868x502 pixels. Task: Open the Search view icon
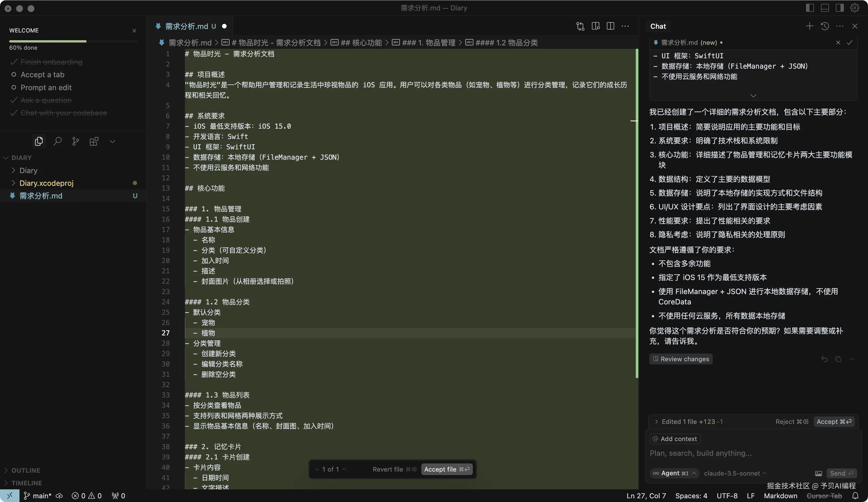click(57, 141)
